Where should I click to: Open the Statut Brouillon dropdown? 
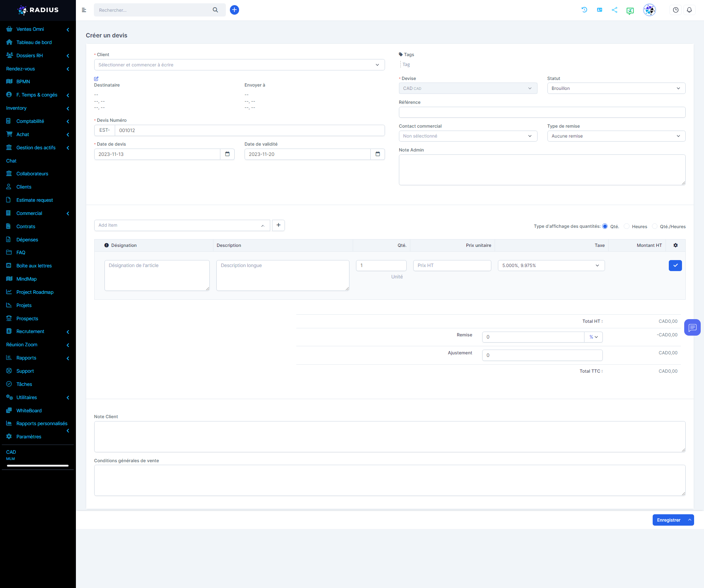[616, 88]
